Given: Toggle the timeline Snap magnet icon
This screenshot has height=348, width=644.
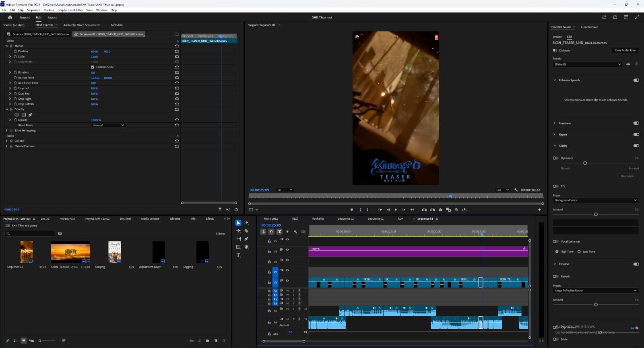Looking at the screenshot, I should coord(271,232).
